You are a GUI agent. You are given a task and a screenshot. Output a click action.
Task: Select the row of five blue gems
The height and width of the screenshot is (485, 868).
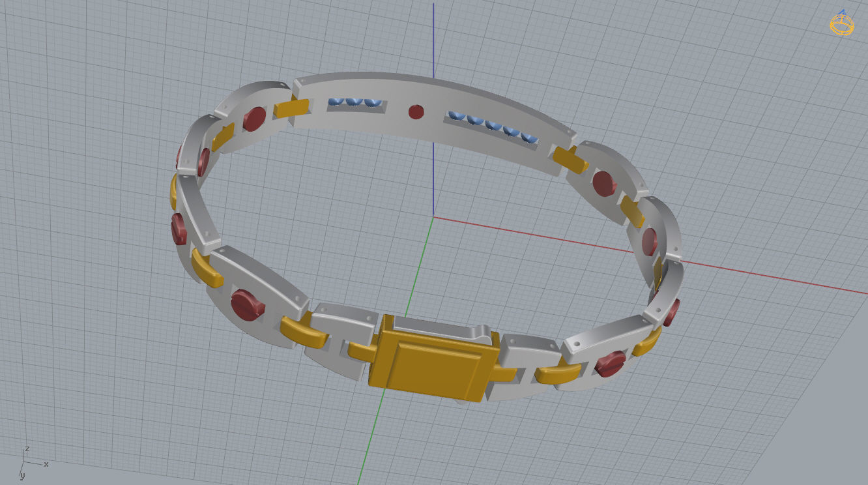(495, 126)
